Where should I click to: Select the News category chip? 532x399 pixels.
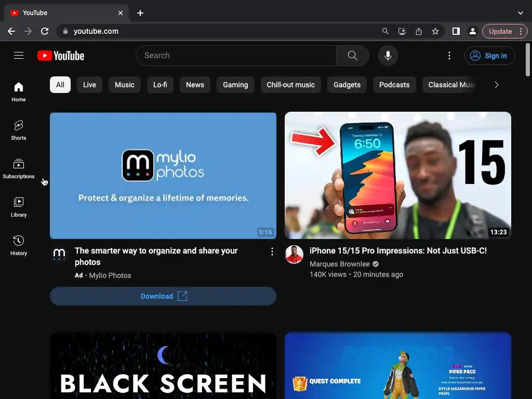tap(195, 85)
